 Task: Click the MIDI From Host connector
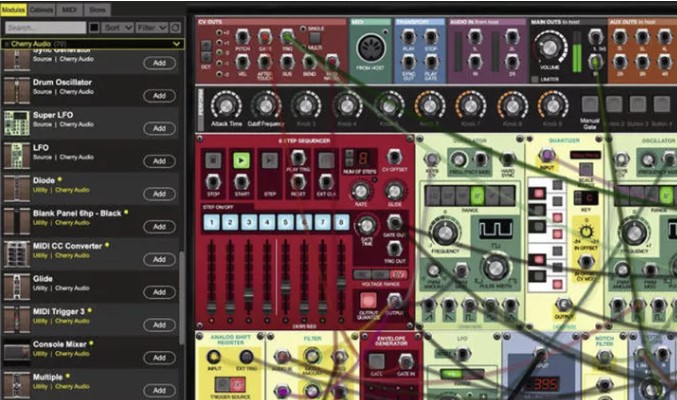tap(371, 48)
